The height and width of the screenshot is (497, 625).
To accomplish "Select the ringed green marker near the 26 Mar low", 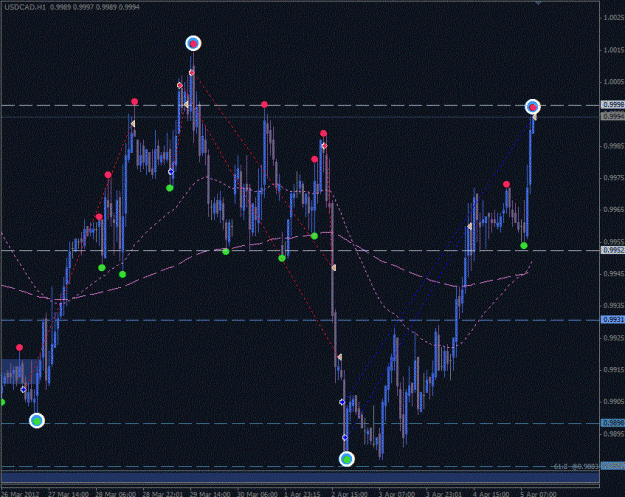I will pos(37,420).
